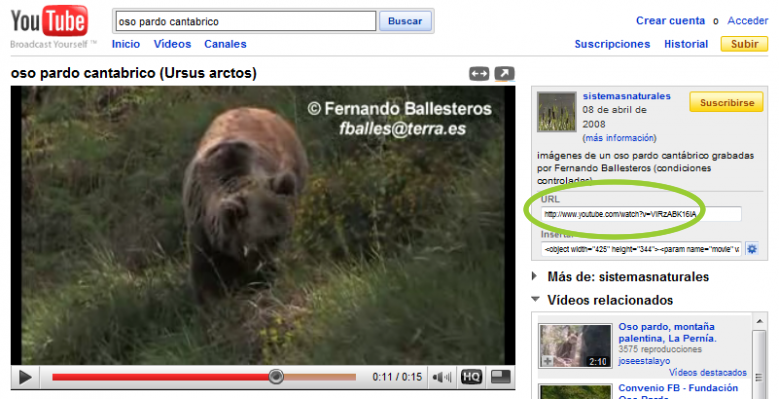Open video in pop-out window icon
Image resolution: width=780 pixels, height=399 pixels.
(504, 74)
